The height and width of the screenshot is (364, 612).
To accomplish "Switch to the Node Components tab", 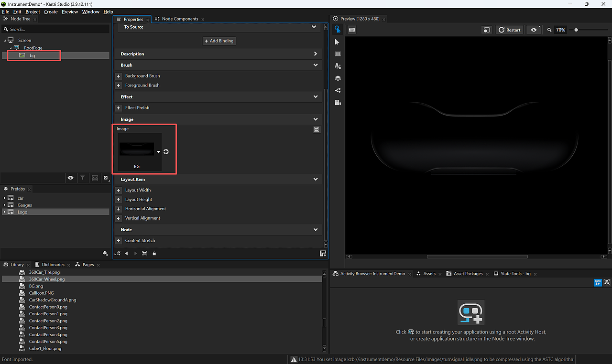I will [180, 19].
